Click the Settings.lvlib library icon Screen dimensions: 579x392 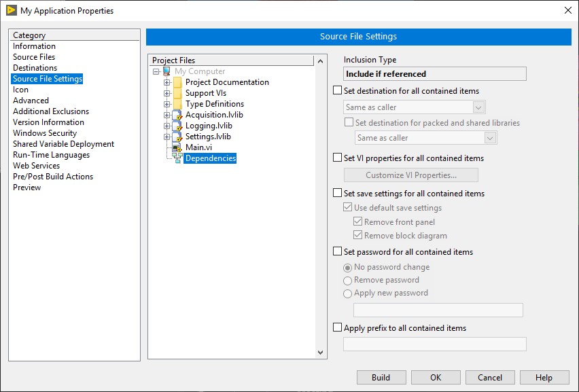[177, 137]
